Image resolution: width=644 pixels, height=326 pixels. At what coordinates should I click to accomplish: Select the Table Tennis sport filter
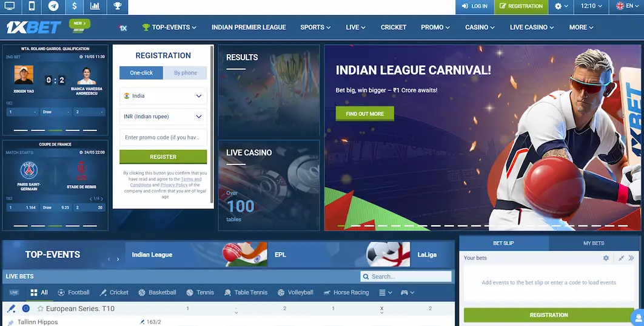[x=246, y=292]
